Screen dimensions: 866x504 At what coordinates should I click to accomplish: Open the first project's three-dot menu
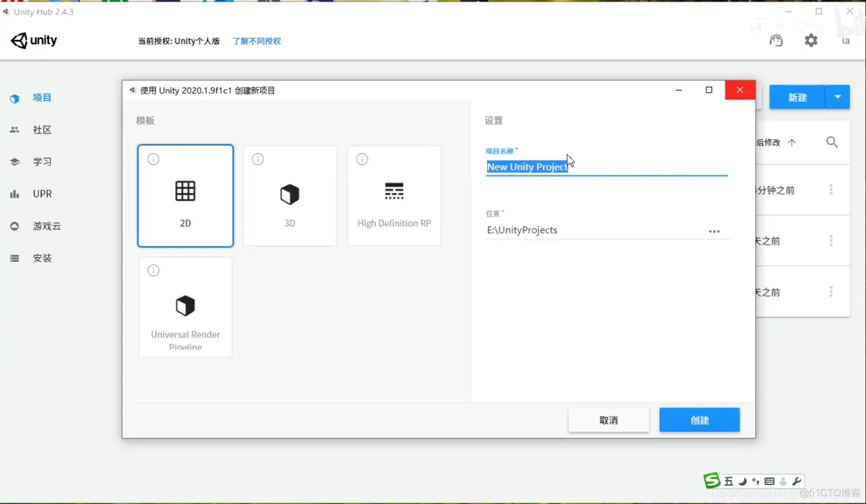tap(831, 190)
